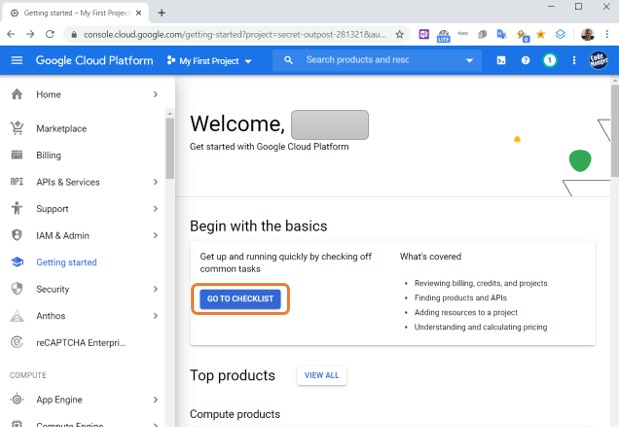This screenshot has width=619, height=427.
Task: Click the Getting started graduation cap icon
Action: [17, 262]
